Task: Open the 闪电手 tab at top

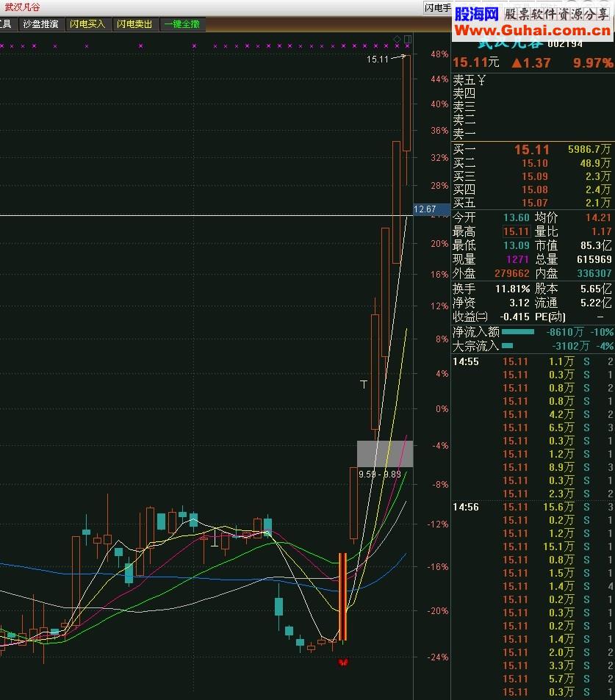Action: pos(437,7)
